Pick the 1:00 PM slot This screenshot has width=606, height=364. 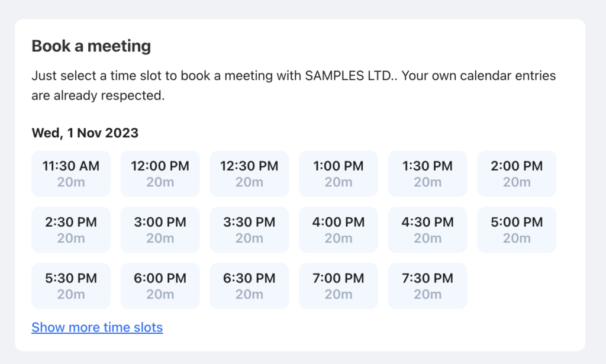point(339,173)
